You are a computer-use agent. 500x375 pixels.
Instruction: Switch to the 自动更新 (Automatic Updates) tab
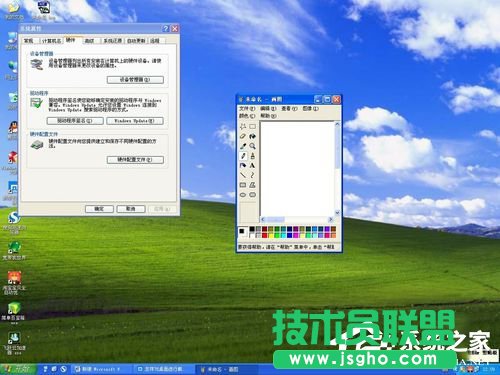pos(136,41)
